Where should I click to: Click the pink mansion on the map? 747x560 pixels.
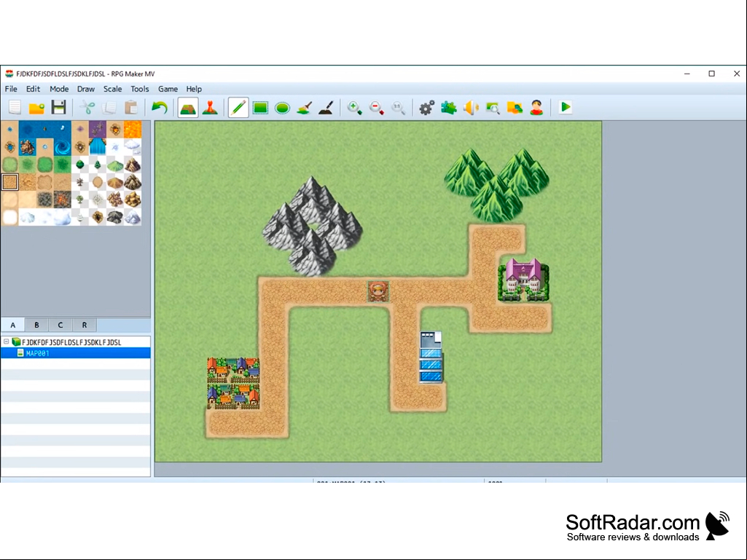click(x=523, y=280)
